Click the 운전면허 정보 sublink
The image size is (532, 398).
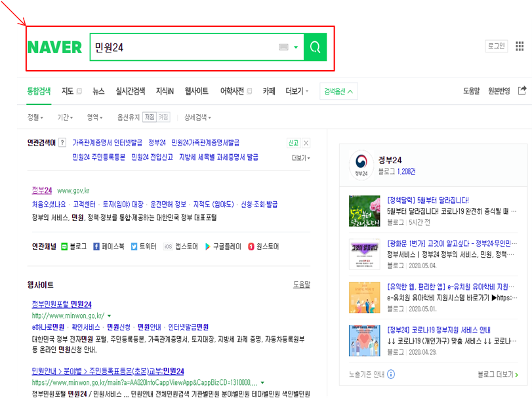(x=169, y=204)
